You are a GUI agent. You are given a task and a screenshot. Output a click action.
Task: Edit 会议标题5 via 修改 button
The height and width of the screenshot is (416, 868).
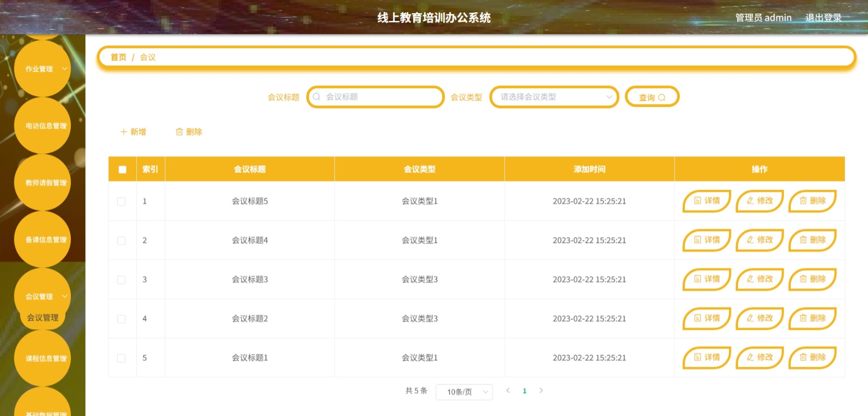click(x=760, y=201)
